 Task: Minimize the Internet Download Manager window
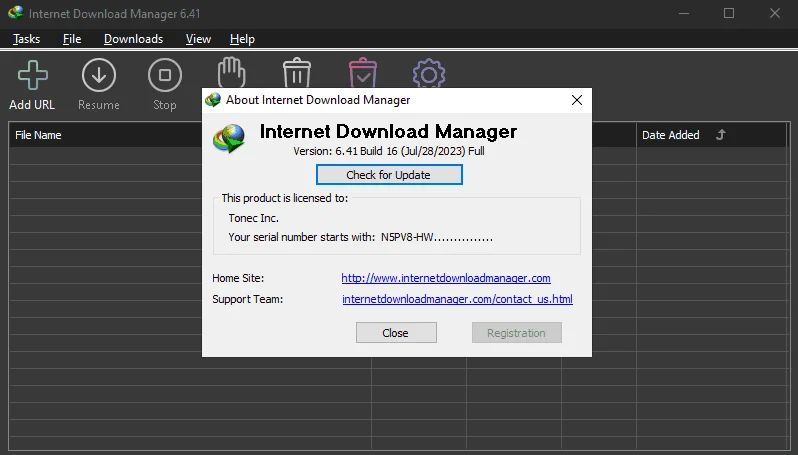tap(683, 13)
